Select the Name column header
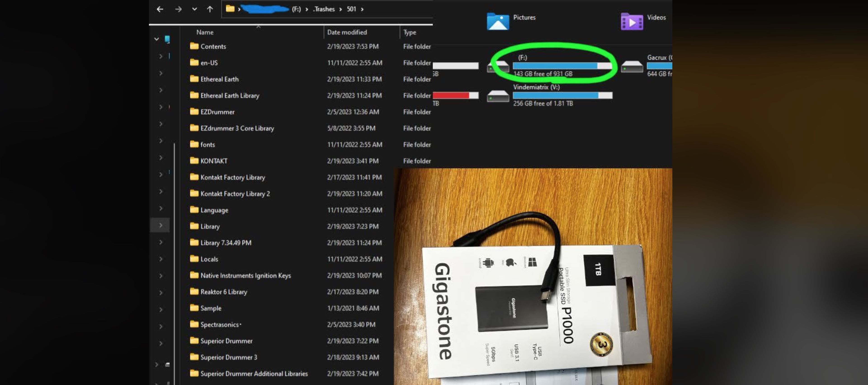 pos(204,32)
